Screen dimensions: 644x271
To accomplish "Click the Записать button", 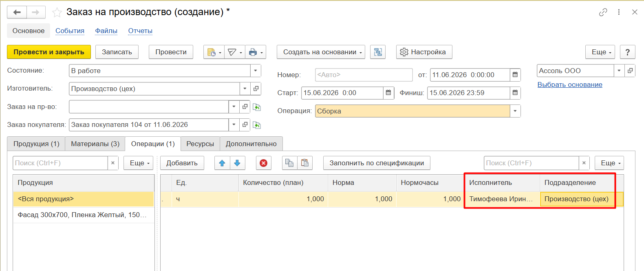I will click(117, 52).
